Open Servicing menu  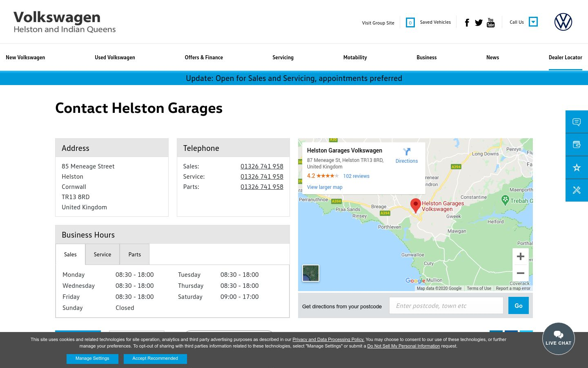(283, 57)
